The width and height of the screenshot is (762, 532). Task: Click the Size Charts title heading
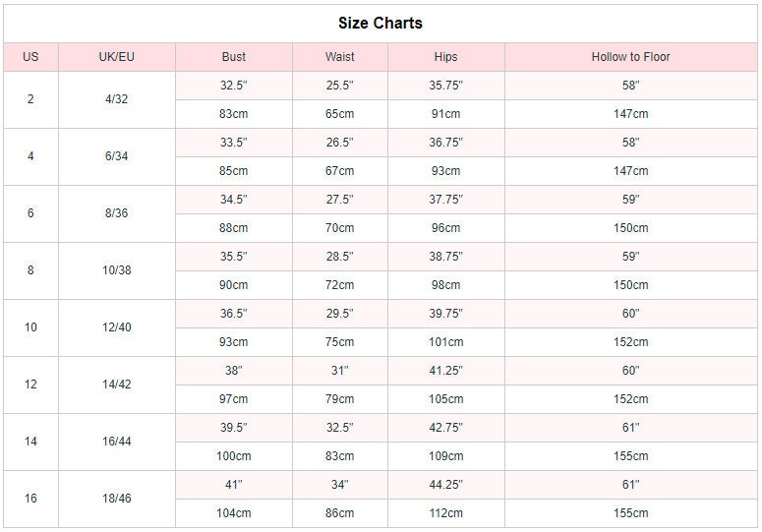click(380, 23)
